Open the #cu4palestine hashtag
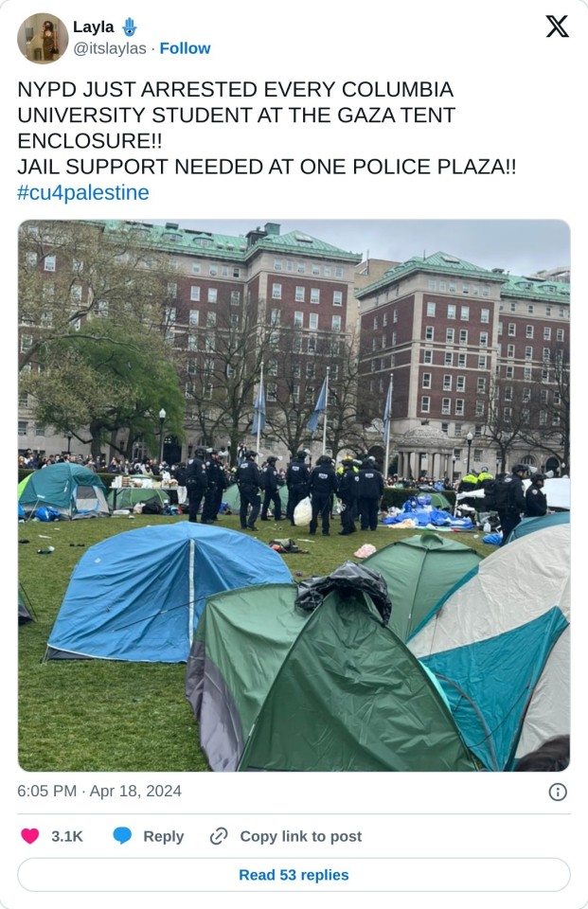588x909 pixels. point(83,192)
